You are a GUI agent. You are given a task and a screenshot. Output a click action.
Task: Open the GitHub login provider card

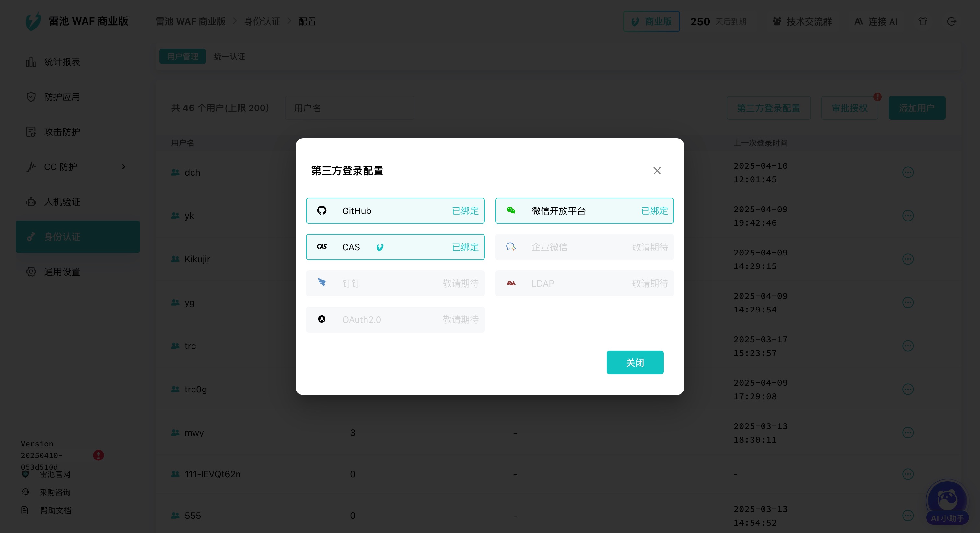[395, 210]
